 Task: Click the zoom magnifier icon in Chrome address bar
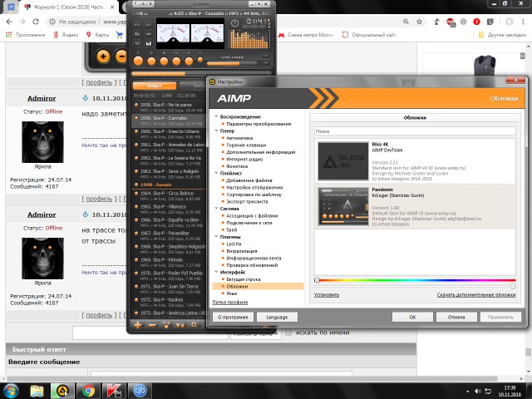coord(406,22)
